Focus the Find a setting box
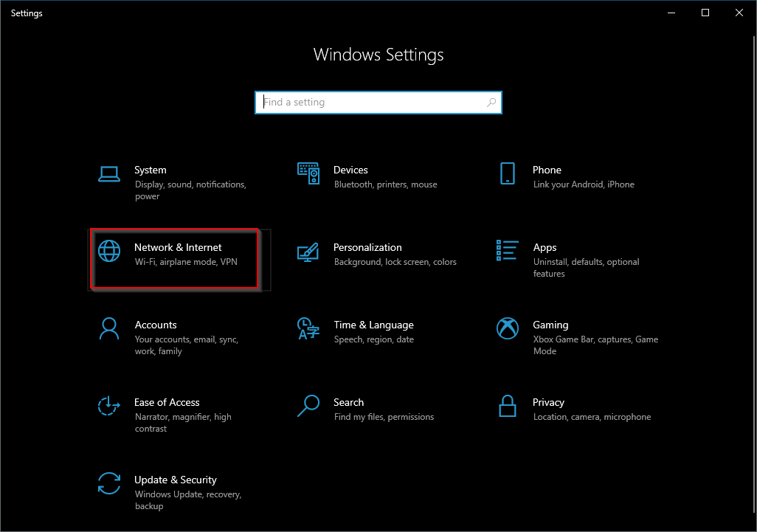 (x=378, y=103)
